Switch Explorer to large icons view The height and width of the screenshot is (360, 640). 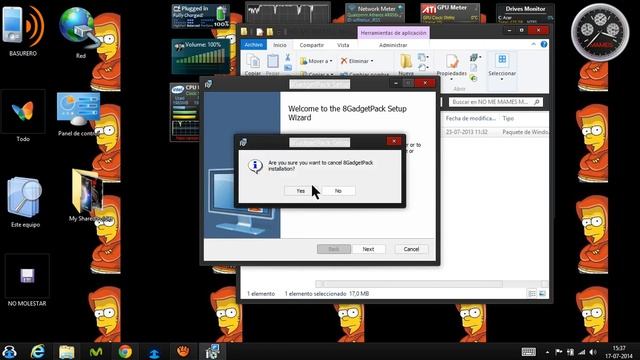coord(542,293)
